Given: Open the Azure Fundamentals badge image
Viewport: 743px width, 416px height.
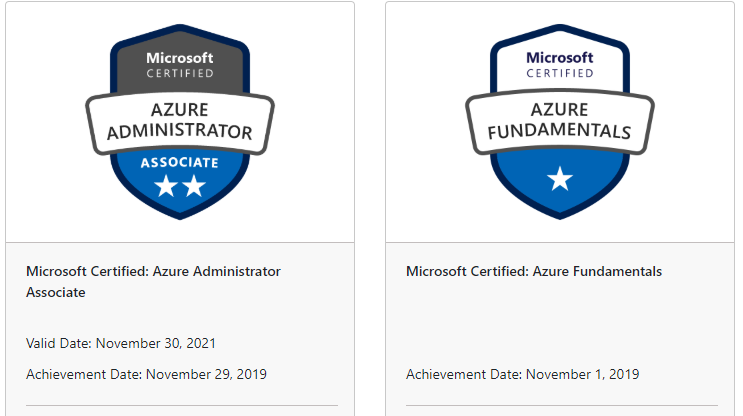Looking at the screenshot, I should [560, 122].
